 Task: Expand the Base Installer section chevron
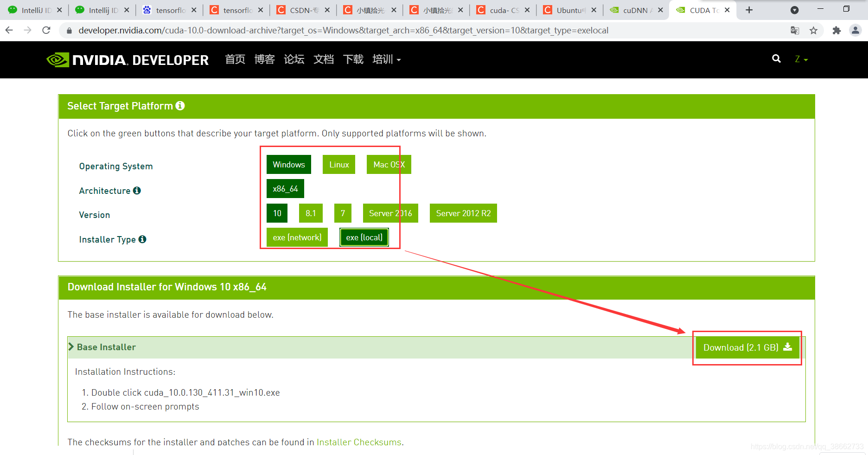(x=71, y=347)
